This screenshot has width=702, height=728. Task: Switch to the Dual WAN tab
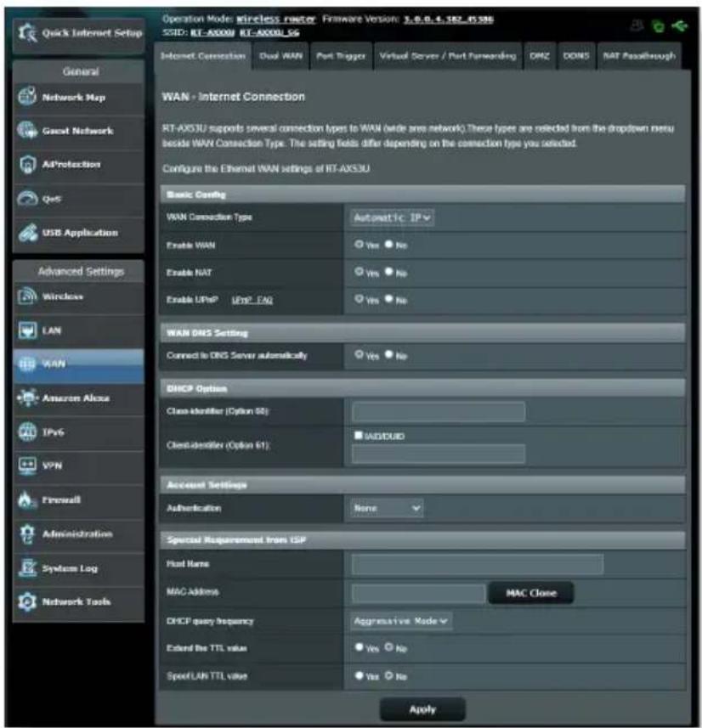pyautogui.click(x=280, y=56)
